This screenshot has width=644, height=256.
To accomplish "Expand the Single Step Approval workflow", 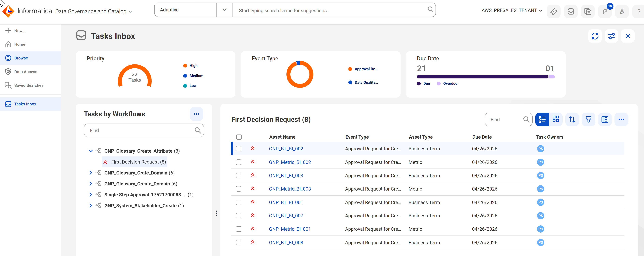I will pyautogui.click(x=90, y=195).
